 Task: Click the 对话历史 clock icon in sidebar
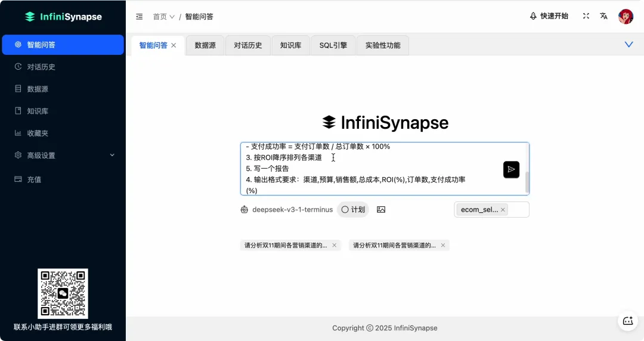click(x=18, y=67)
